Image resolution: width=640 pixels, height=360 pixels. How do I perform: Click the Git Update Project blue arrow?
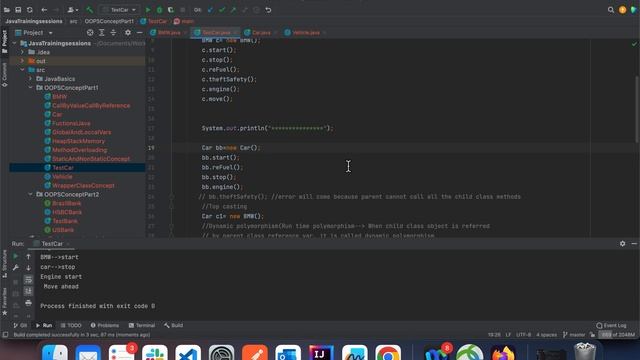(x=211, y=10)
